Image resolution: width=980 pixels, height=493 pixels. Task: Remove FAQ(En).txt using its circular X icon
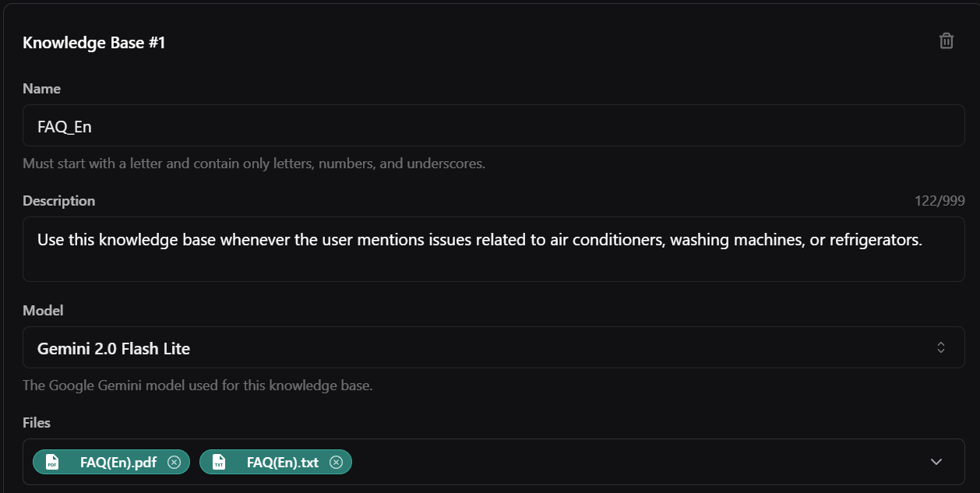point(337,461)
